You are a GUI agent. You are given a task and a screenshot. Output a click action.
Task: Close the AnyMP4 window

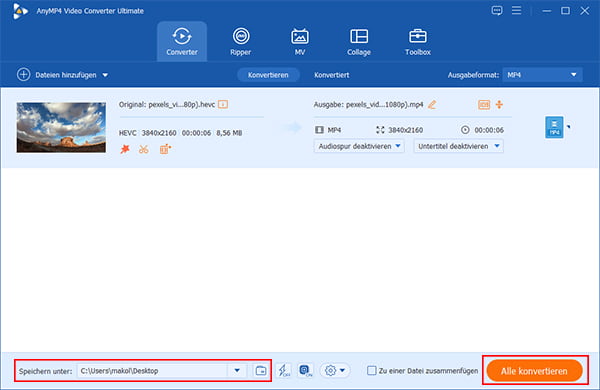click(584, 11)
